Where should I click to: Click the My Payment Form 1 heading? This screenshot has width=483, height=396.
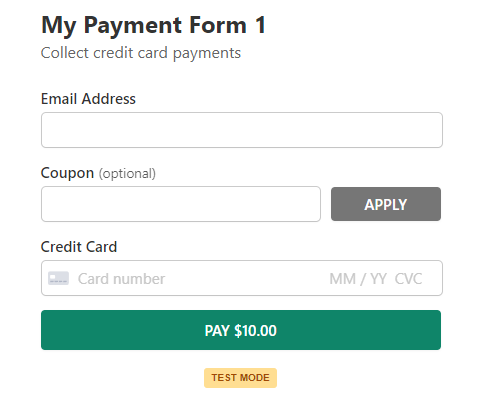click(x=154, y=25)
